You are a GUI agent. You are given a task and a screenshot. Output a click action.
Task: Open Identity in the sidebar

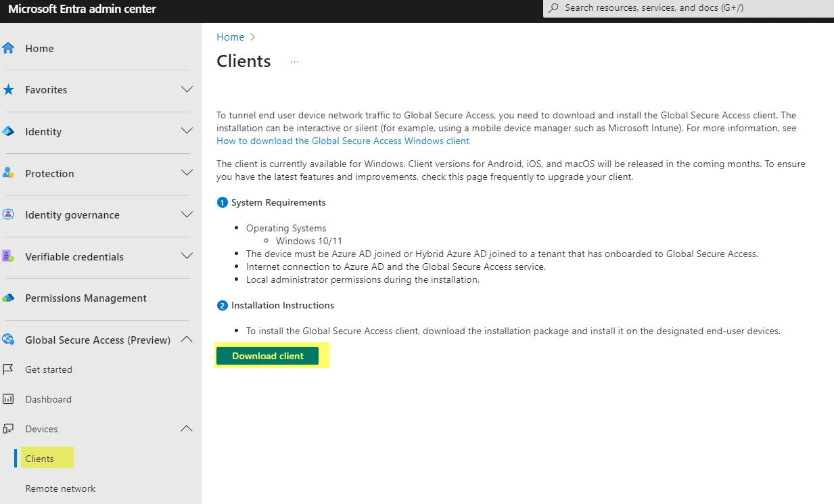point(43,132)
